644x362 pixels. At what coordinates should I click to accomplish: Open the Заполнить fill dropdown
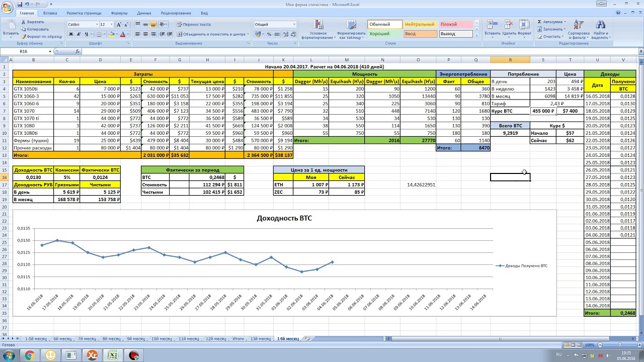(x=552, y=29)
